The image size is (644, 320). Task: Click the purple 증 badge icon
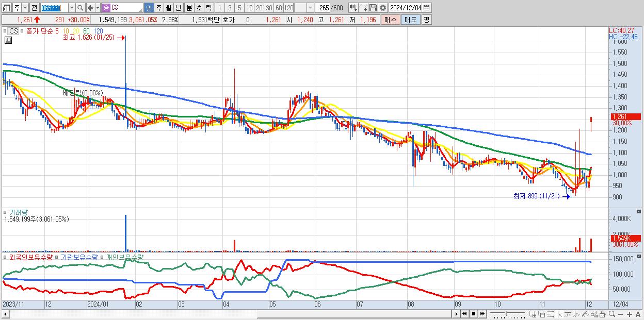[x=106, y=8]
